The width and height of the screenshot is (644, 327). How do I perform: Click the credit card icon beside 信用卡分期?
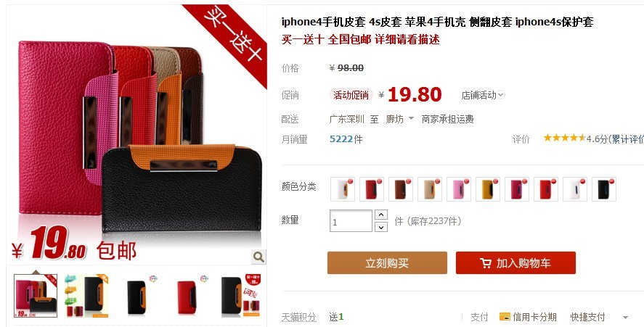505,317
